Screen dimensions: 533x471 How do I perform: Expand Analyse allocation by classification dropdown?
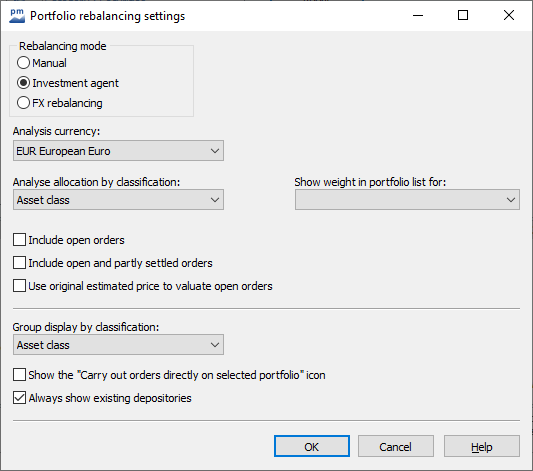click(x=118, y=200)
